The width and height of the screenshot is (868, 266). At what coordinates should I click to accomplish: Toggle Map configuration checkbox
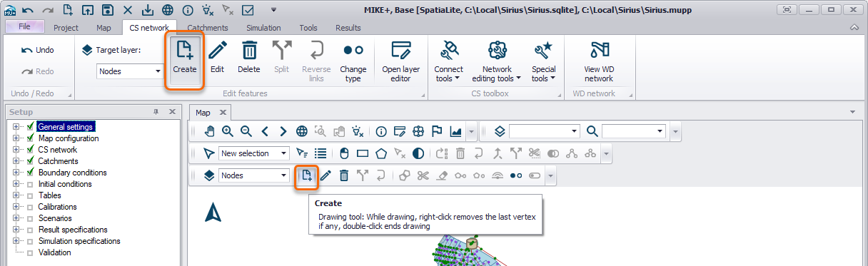(x=30, y=138)
